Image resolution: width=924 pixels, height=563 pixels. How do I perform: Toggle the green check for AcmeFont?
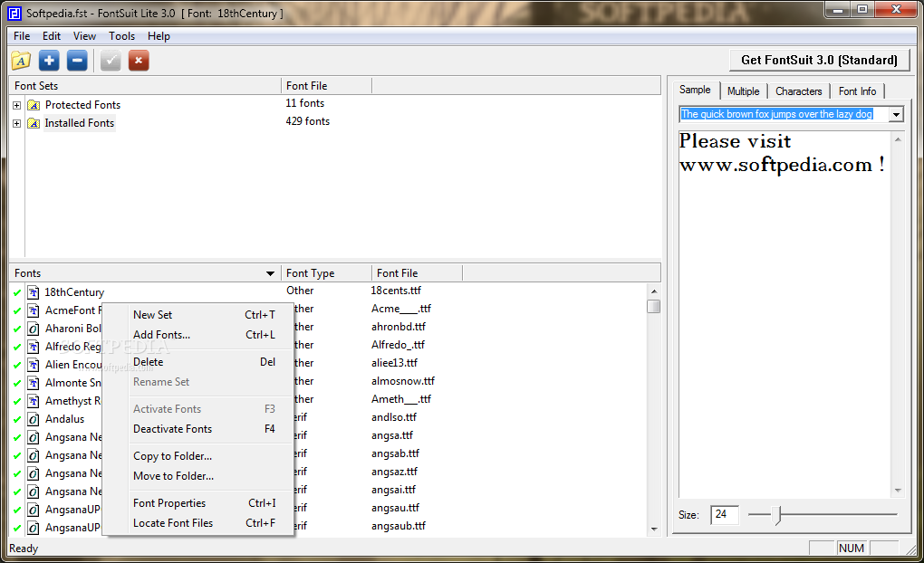click(x=17, y=311)
